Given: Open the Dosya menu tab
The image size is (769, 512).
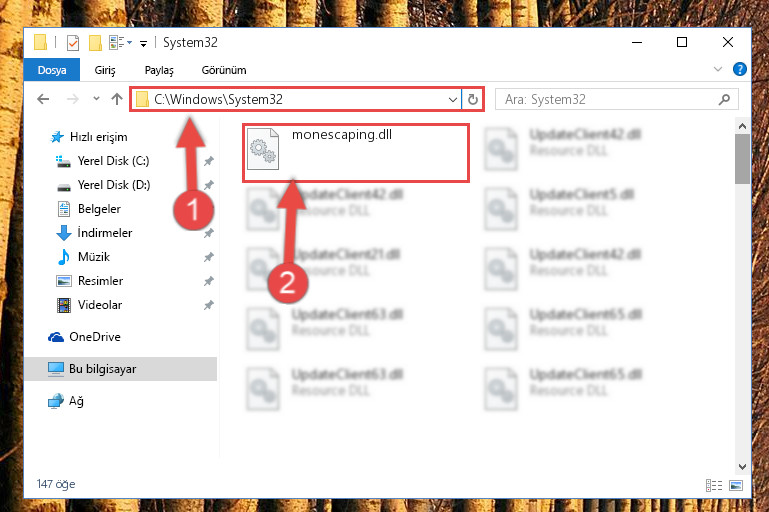Looking at the screenshot, I should click(52, 70).
